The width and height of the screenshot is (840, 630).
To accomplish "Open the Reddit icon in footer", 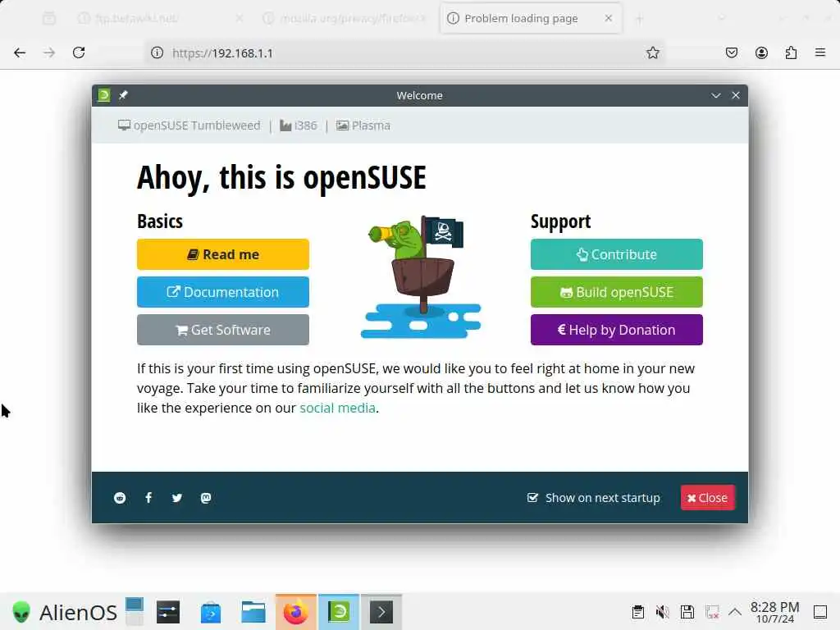I will [x=120, y=498].
